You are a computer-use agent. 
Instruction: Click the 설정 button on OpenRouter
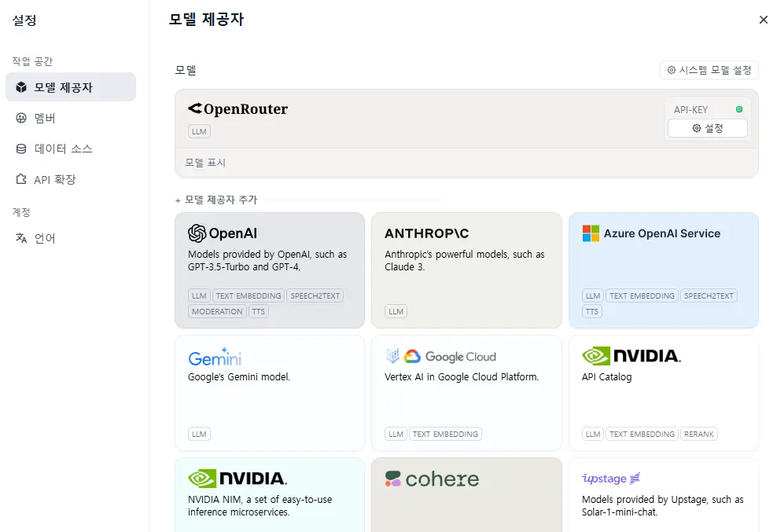[707, 127]
